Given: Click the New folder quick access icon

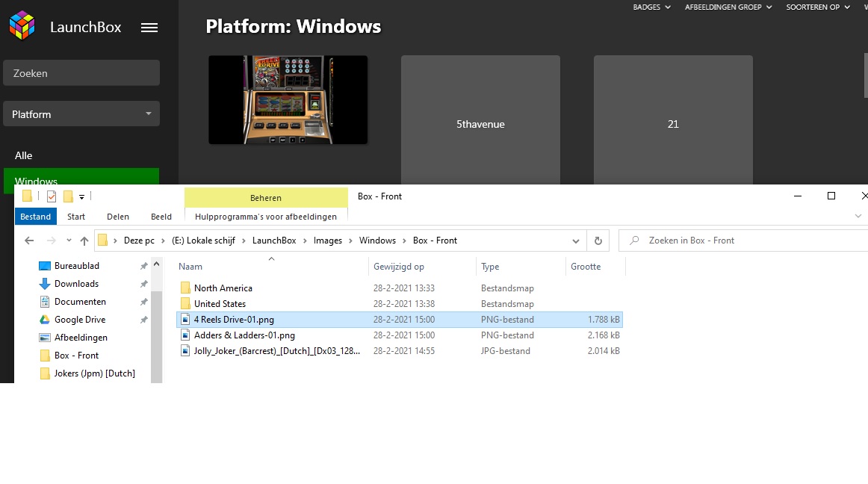Looking at the screenshot, I should coord(68,196).
